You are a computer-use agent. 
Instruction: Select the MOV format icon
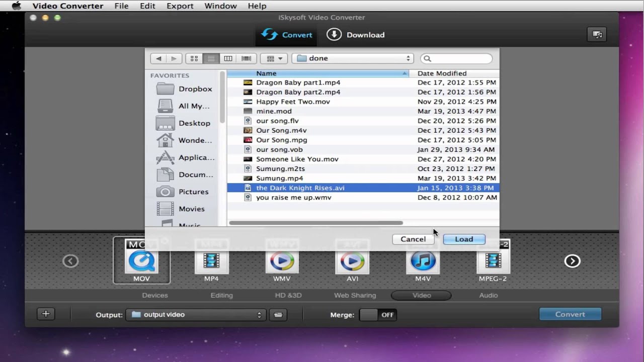click(x=141, y=260)
